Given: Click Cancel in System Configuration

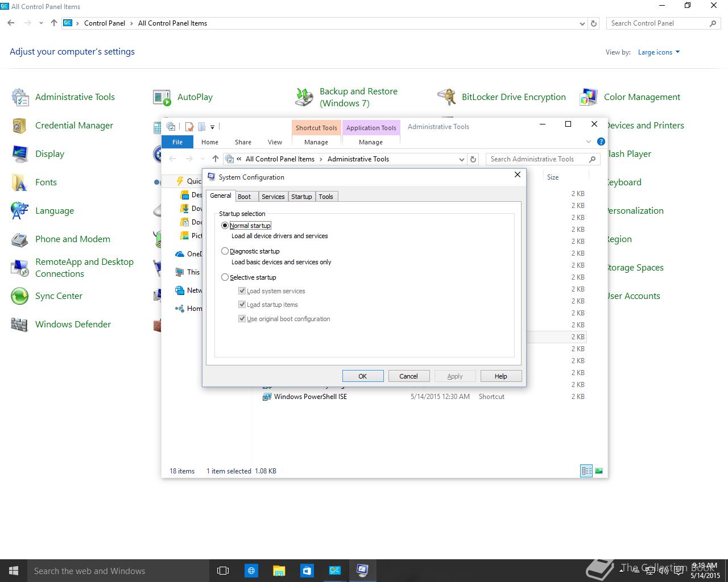Looking at the screenshot, I should (x=408, y=376).
